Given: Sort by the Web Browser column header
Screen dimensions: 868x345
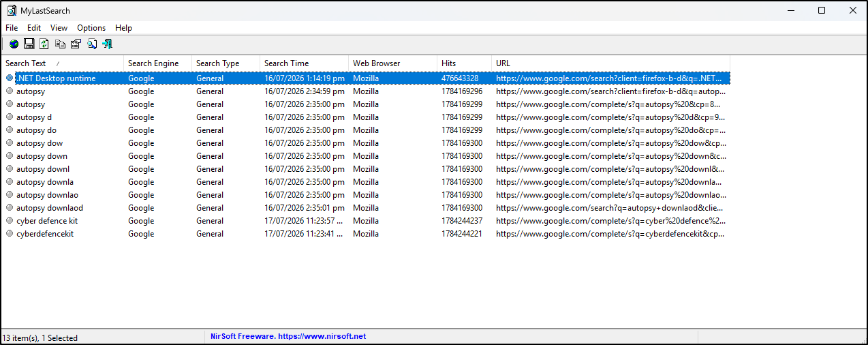Looking at the screenshot, I should (x=393, y=63).
